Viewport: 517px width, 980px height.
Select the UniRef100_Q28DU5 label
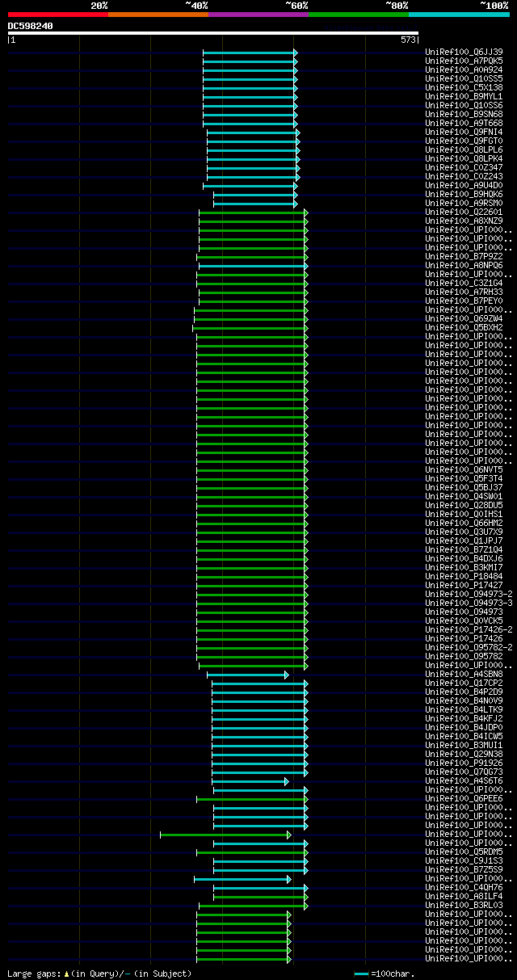pyautogui.click(x=464, y=505)
